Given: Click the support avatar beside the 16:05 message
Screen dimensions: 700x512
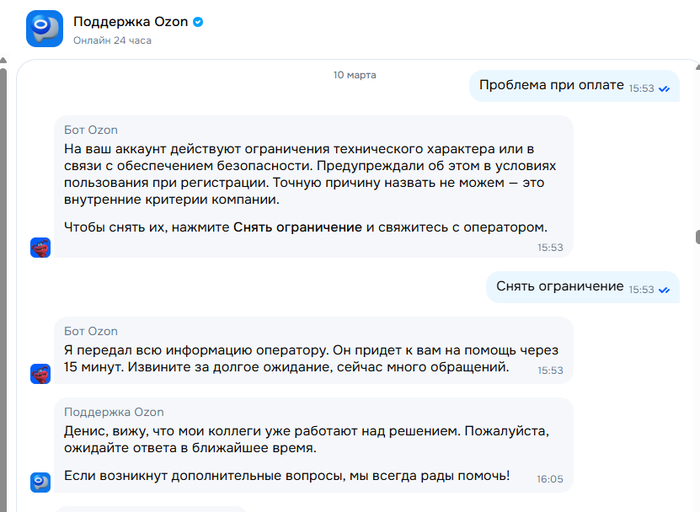Looking at the screenshot, I should click(40, 481).
